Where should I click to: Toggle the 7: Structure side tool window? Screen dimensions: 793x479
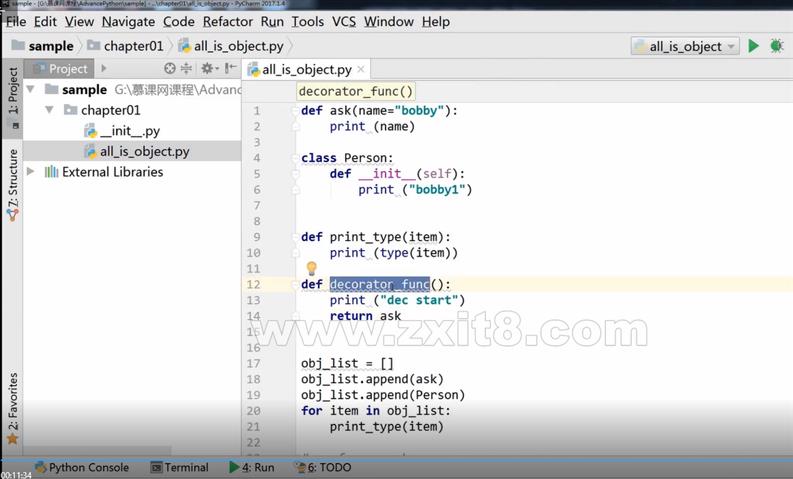point(13,186)
